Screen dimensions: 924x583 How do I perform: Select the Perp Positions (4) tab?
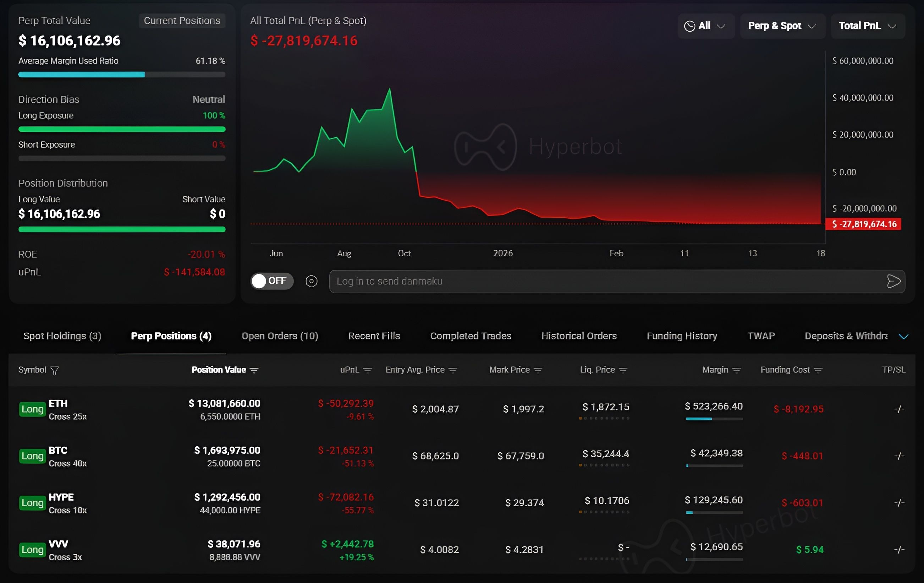pos(171,336)
